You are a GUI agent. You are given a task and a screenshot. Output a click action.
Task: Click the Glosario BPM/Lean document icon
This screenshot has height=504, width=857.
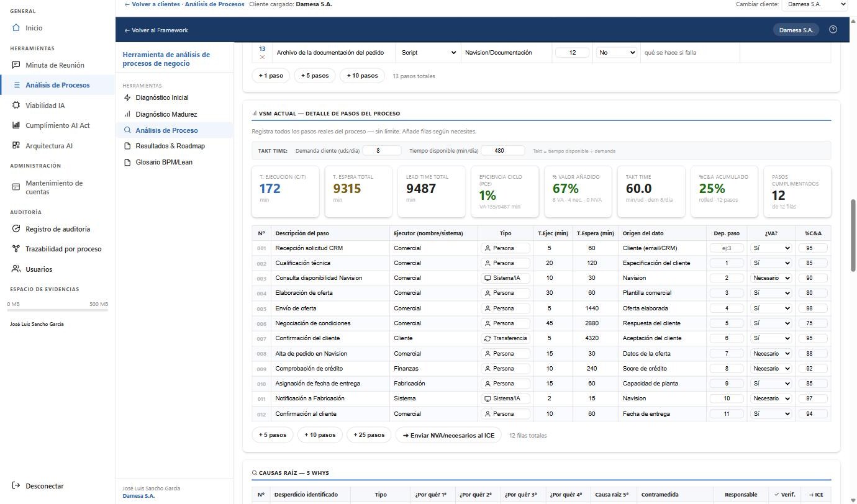(127, 163)
